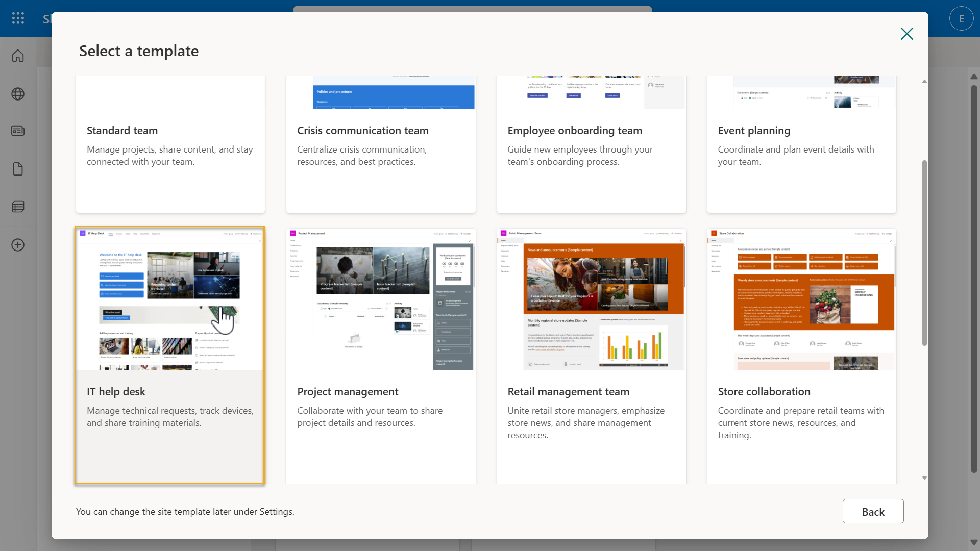Viewport: 980px width, 551px height.
Task: Choose the Project management template
Action: pos(380,354)
